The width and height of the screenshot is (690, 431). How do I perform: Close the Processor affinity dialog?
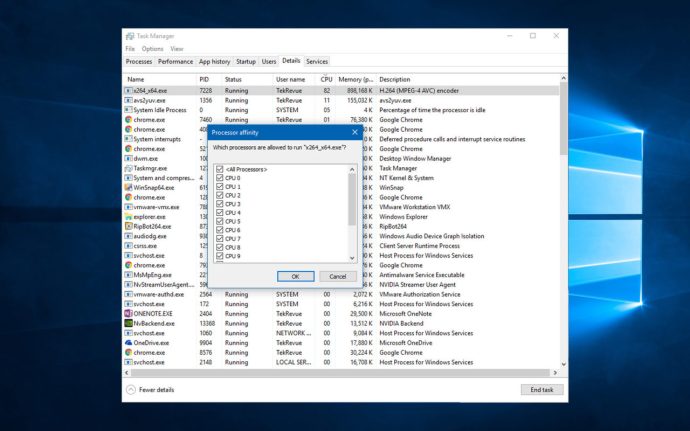pos(355,132)
